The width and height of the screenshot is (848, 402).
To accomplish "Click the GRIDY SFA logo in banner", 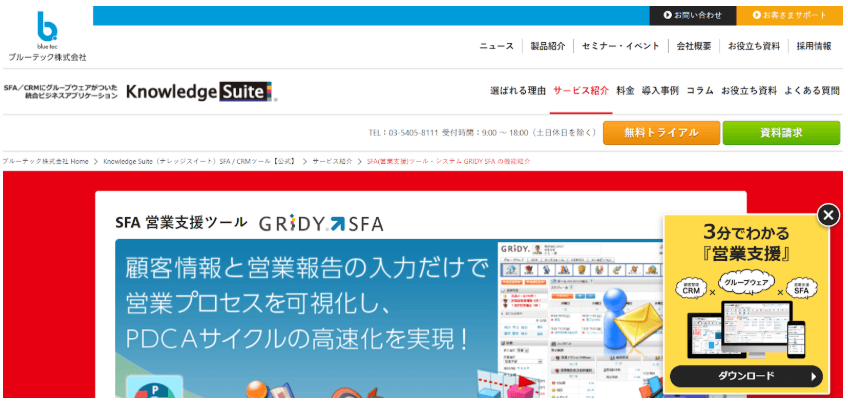I will [x=320, y=223].
